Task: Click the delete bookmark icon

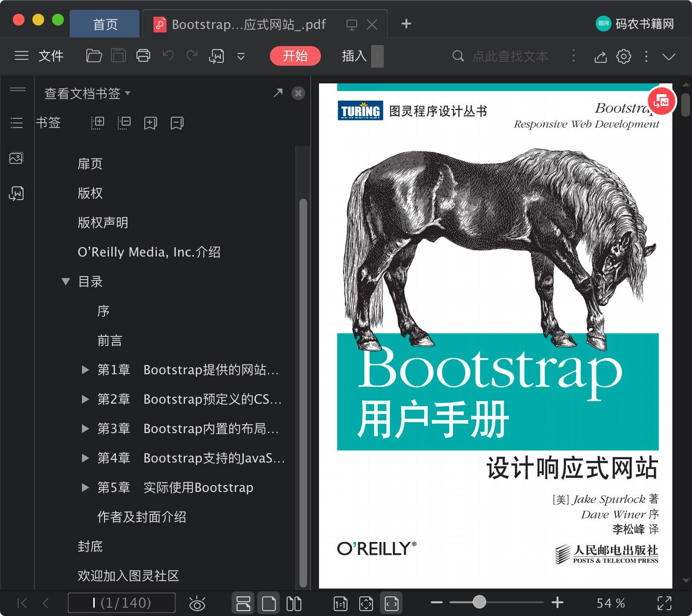Action: point(177,123)
